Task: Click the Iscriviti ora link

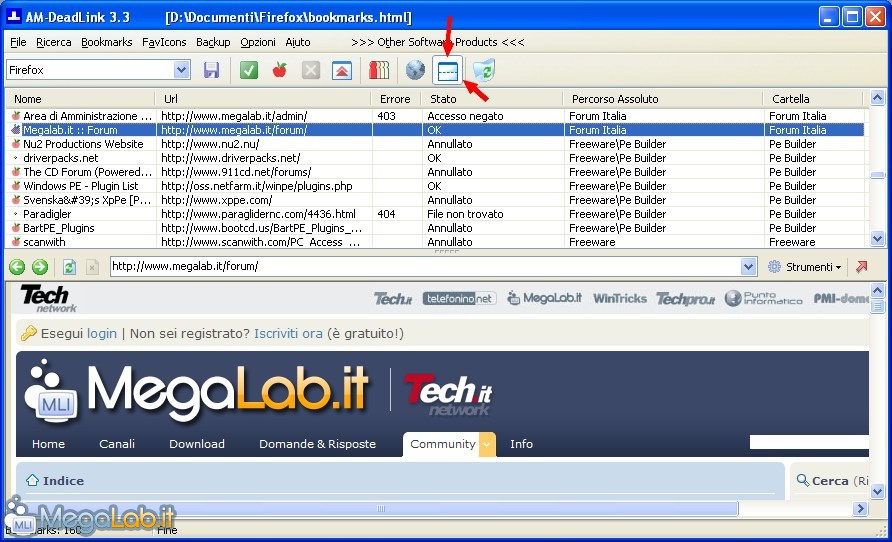Action: [288, 333]
